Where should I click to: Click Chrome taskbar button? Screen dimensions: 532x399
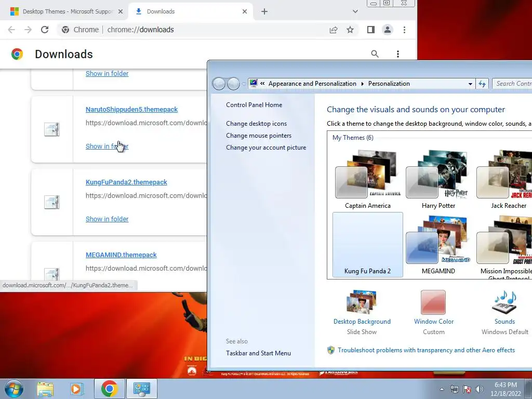109,389
